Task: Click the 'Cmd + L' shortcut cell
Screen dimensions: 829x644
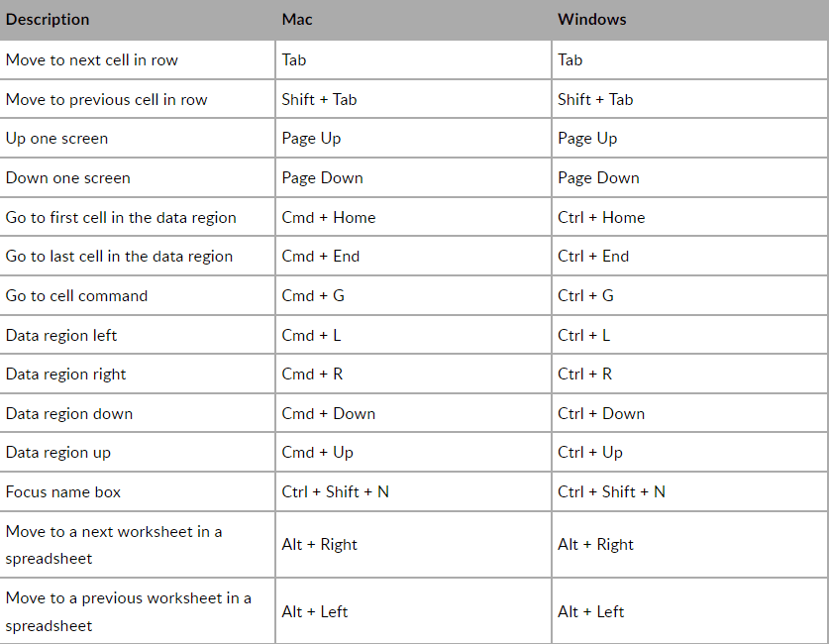Action: coord(311,335)
